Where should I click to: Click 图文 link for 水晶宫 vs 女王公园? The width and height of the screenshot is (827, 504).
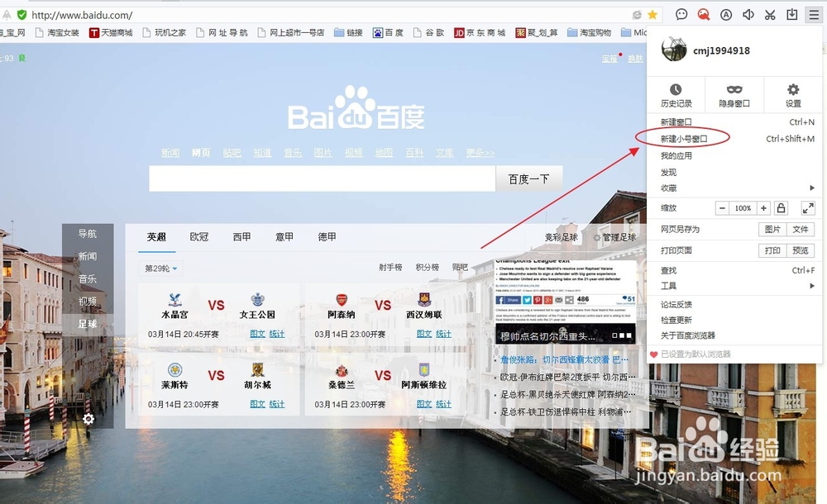pyautogui.click(x=257, y=335)
